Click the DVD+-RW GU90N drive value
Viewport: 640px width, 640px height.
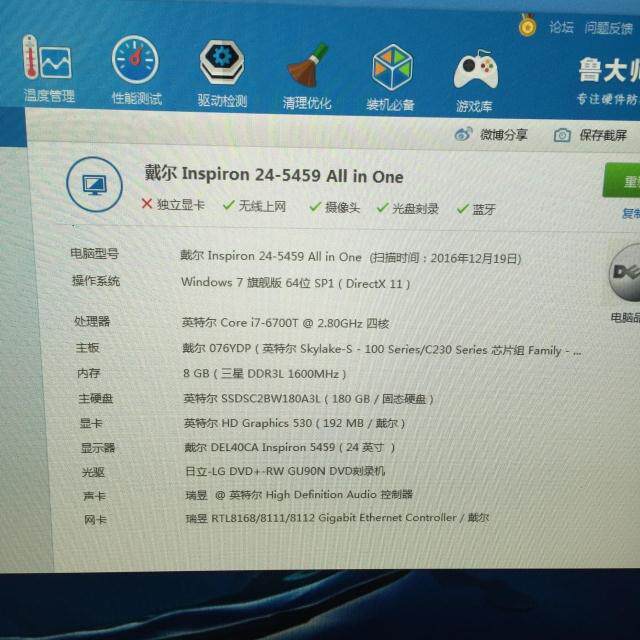[285, 471]
